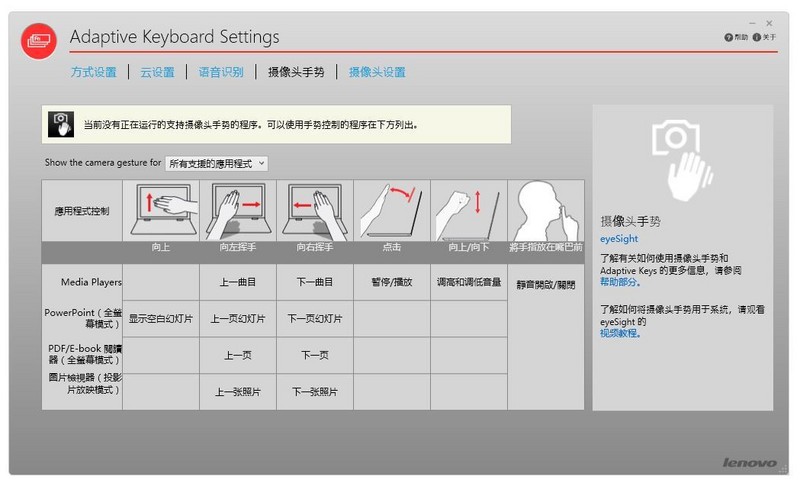The height and width of the screenshot is (480, 800).
Task: Switch to the 方式设置 tab
Action: point(93,72)
